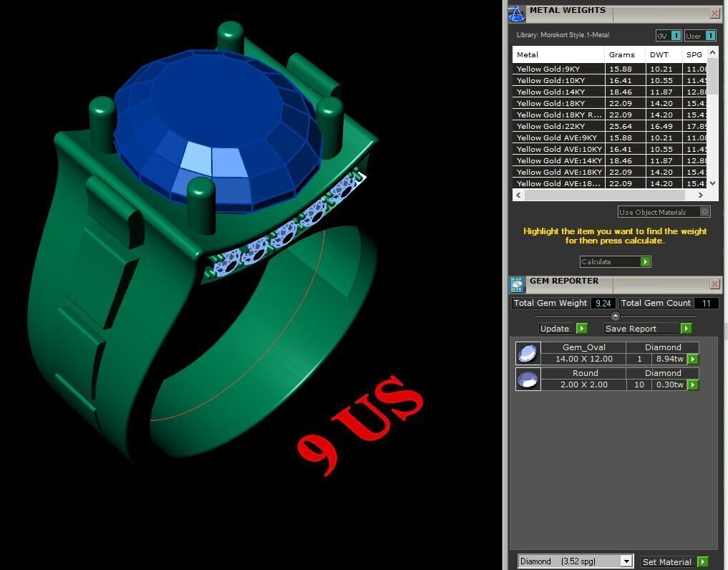Click the Gem_Oval name cell

click(583, 347)
